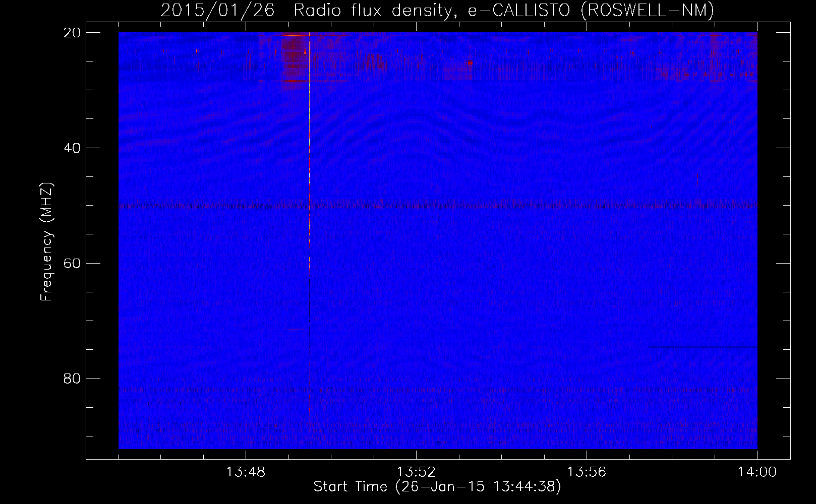Click the 13:52 time tick label
Screen dimensions: 816x504
tap(416, 472)
